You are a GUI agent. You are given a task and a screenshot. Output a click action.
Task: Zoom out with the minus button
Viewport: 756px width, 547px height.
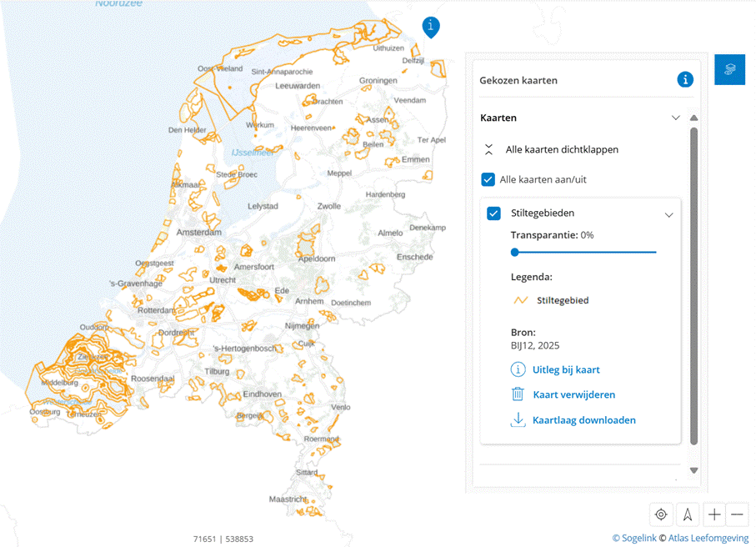[x=738, y=514]
